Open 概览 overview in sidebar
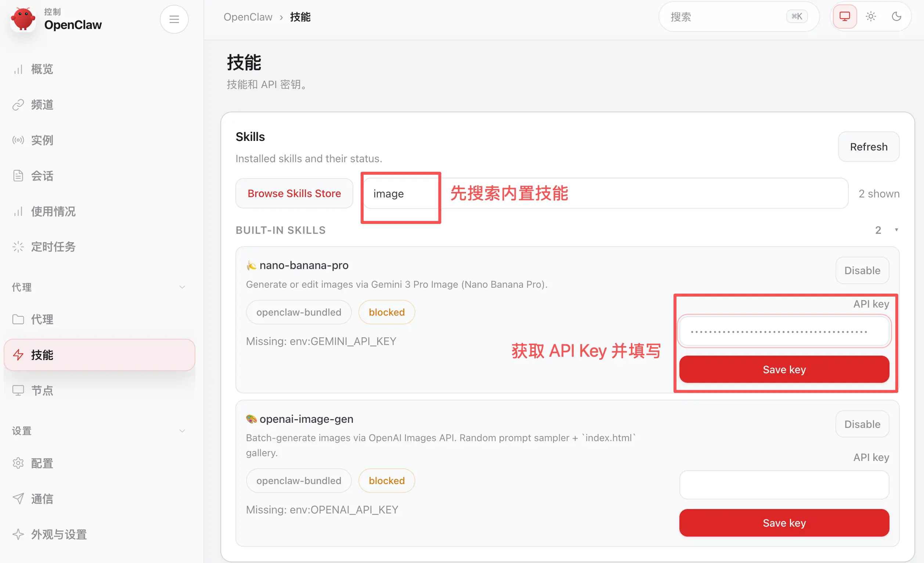The width and height of the screenshot is (924, 563). pos(41,69)
